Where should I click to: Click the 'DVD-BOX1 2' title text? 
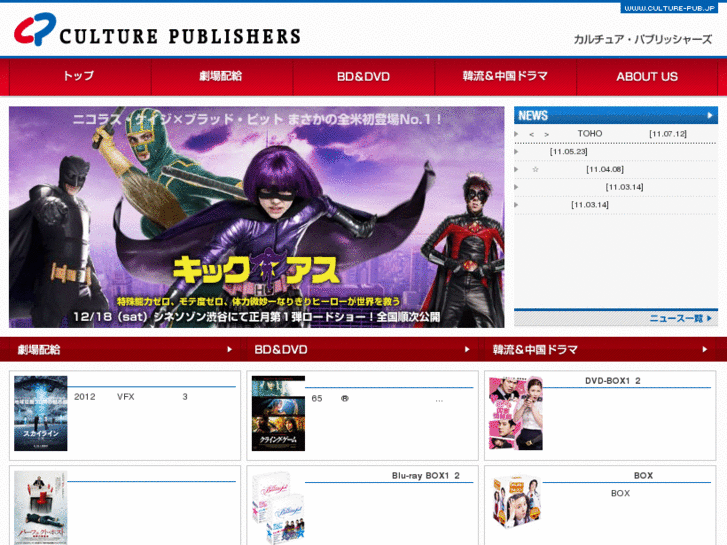612,381
